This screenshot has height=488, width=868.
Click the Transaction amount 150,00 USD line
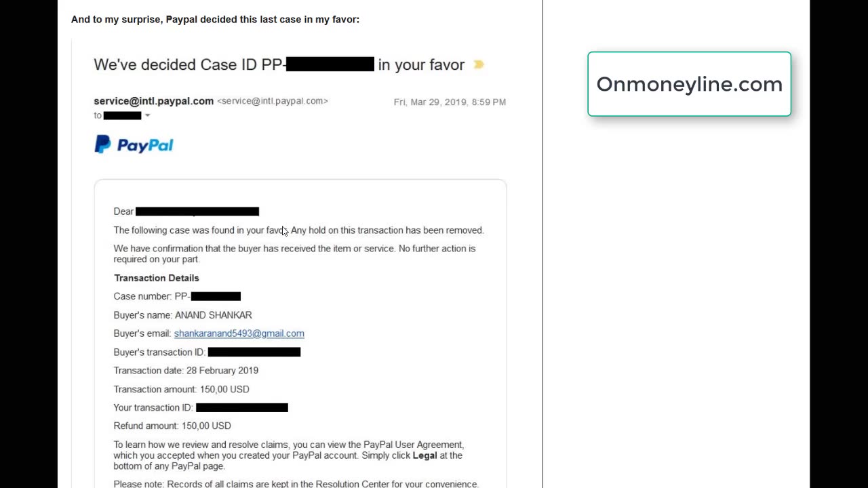click(x=181, y=389)
